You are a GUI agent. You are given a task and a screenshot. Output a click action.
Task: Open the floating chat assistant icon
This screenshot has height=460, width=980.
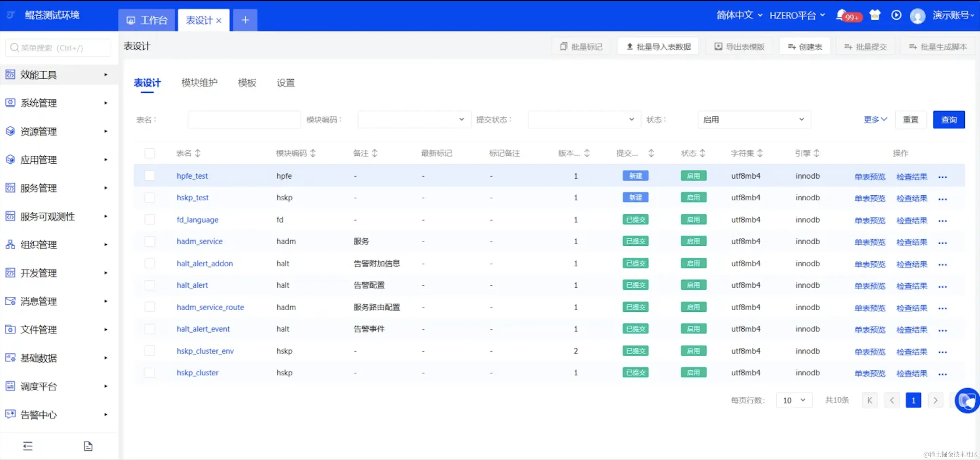click(x=967, y=400)
